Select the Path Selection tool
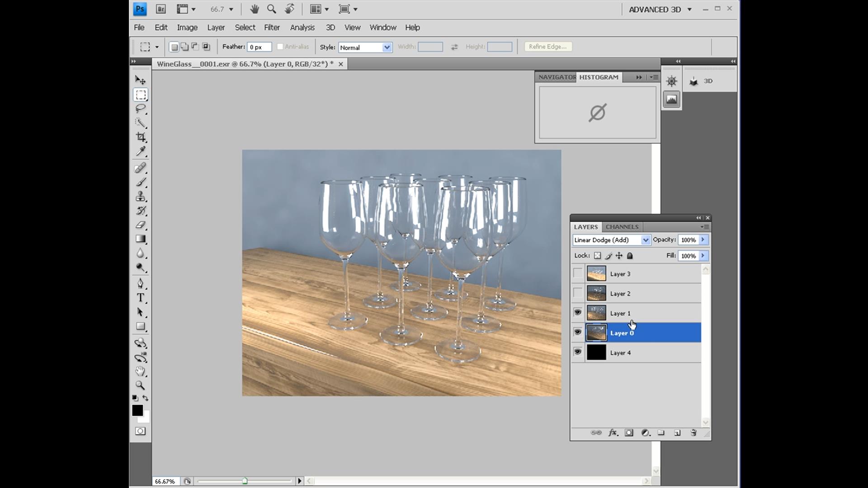868x488 pixels. 141,312
